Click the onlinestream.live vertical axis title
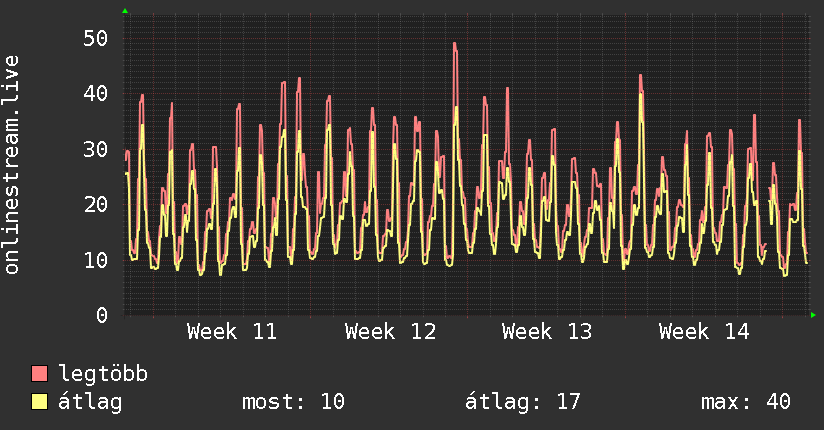Screen dimensions: 824x430 [11, 165]
